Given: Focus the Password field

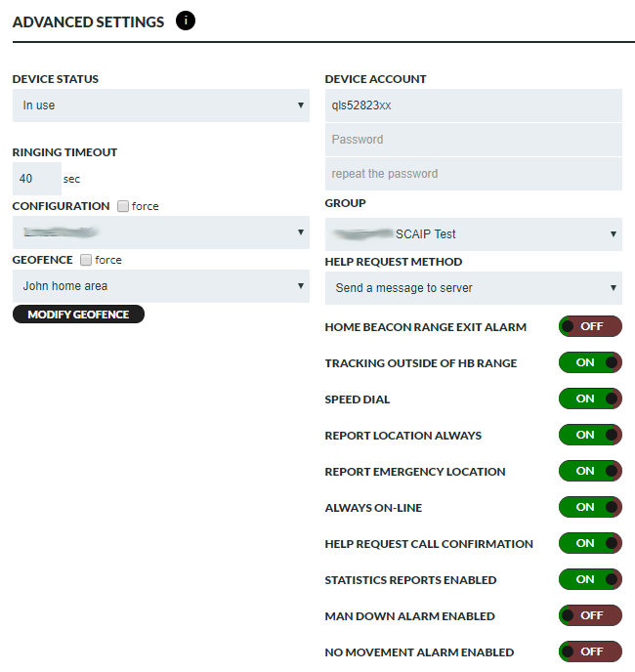Looking at the screenshot, I should coord(473,140).
